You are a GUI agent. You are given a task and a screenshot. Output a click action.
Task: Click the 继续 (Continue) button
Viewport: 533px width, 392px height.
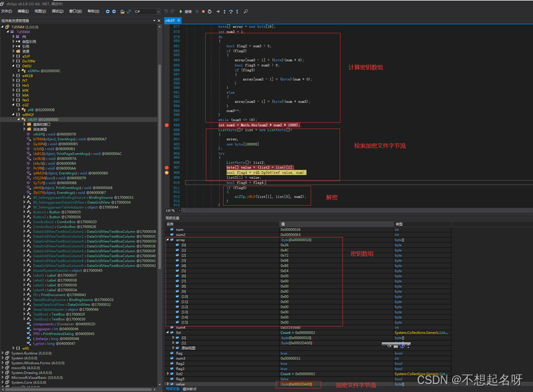pyautogui.click(x=185, y=11)
